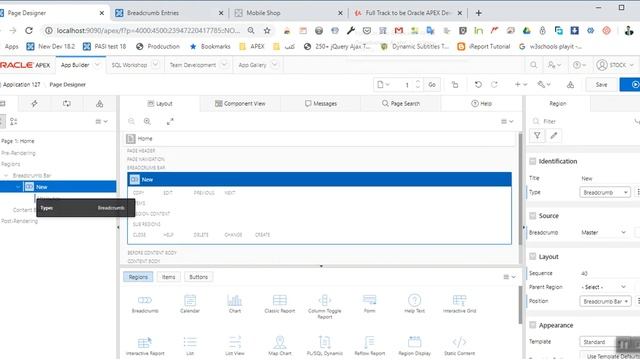Collapse the Breadcrumb Bar tree node
The height and width of the screenshot is (360, 640).
pos(6,176)
